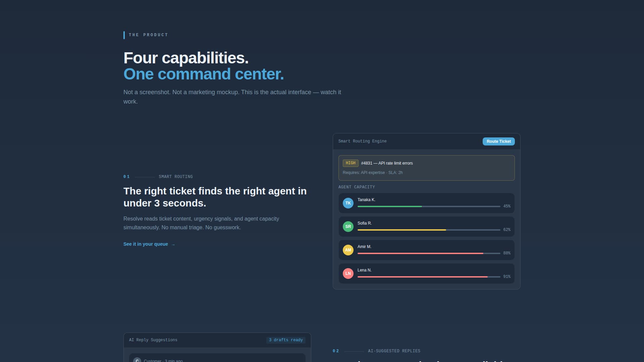Click the 62% value beside Sofia R.
This screenshot has height=362, width=644.
point(507,230)
